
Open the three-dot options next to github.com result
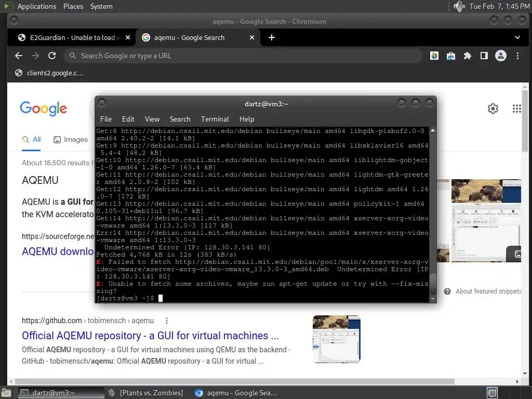pos(167,321)
